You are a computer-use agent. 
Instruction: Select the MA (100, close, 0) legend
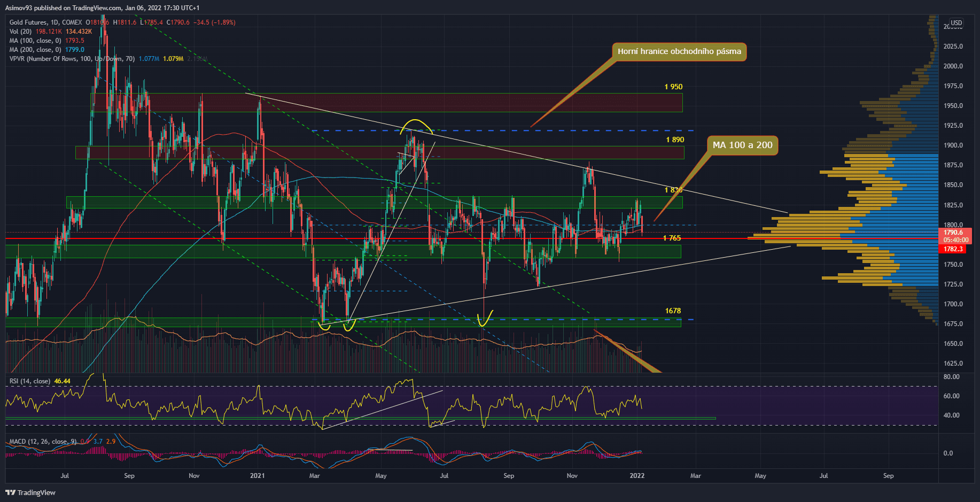[x=35, y=41]
